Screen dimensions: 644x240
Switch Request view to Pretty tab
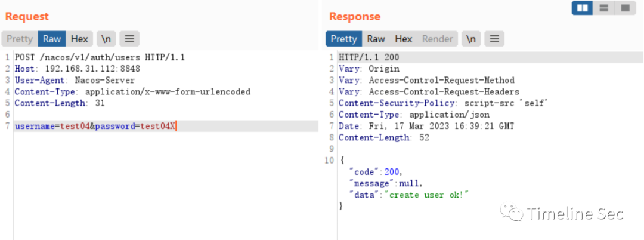(19, 39)
